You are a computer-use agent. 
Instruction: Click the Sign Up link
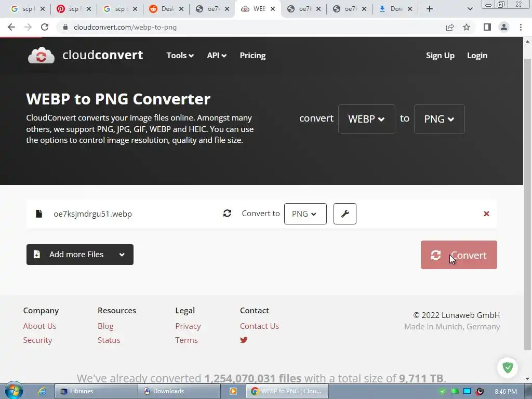tap(440, 55)
